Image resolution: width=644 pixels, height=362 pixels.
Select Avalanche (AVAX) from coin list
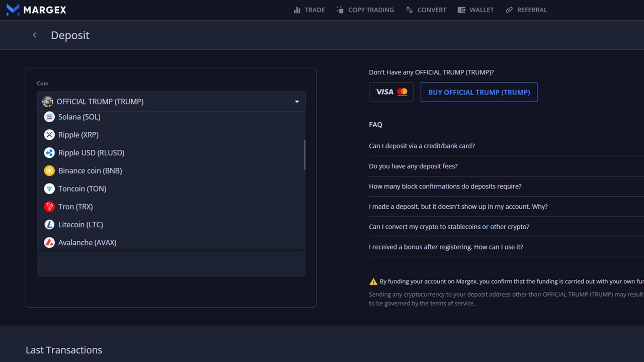coord(87,242)
